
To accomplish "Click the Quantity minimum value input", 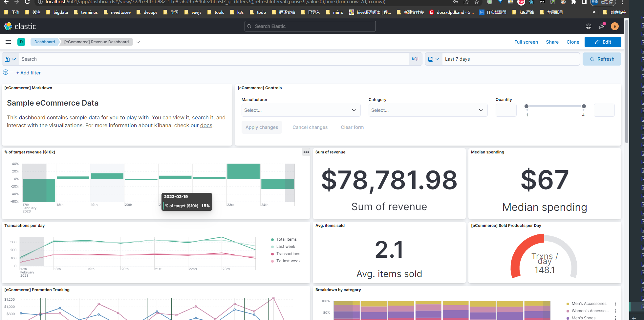I will point(506,110).
